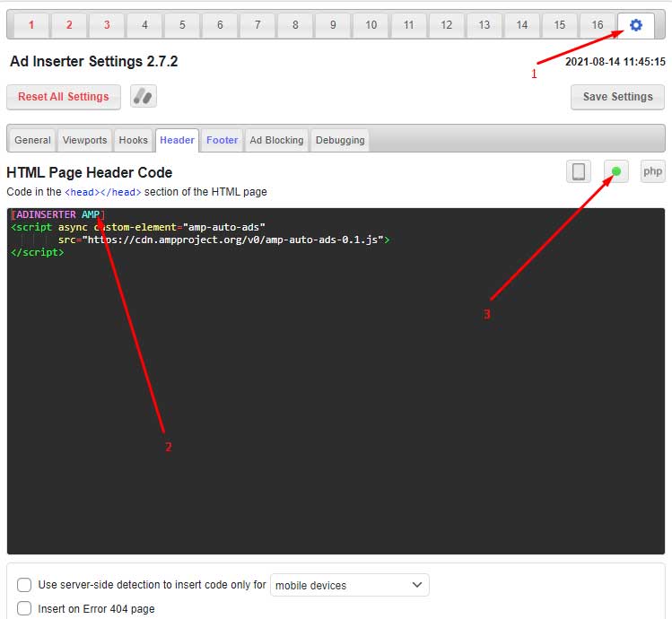672x619 pixels.
Task: Switch to block tab 11
Action: [x=408, y=25]
